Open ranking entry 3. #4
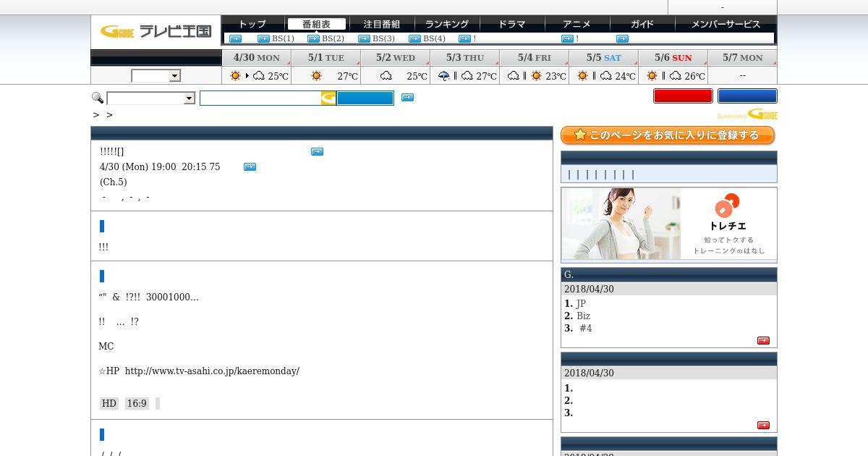 585,328
